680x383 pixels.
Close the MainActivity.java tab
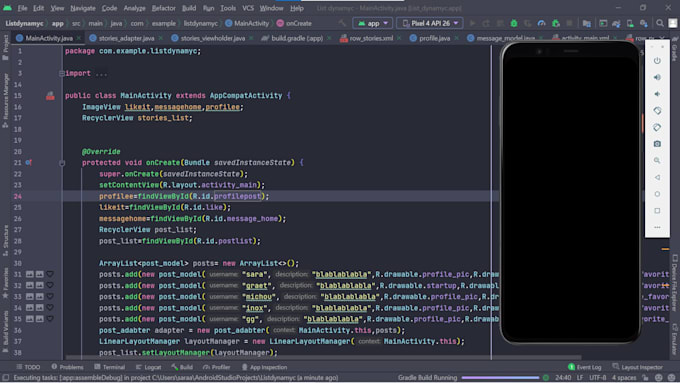[78, 38]
